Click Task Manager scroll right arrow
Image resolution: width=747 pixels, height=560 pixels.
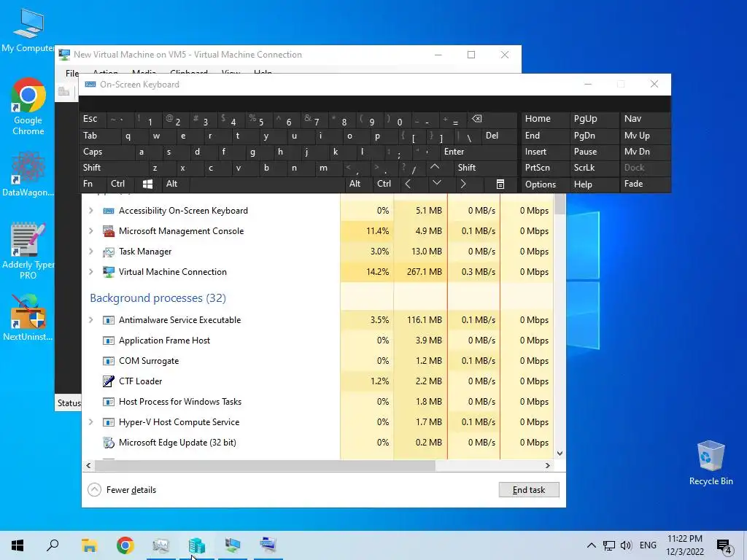548,466
